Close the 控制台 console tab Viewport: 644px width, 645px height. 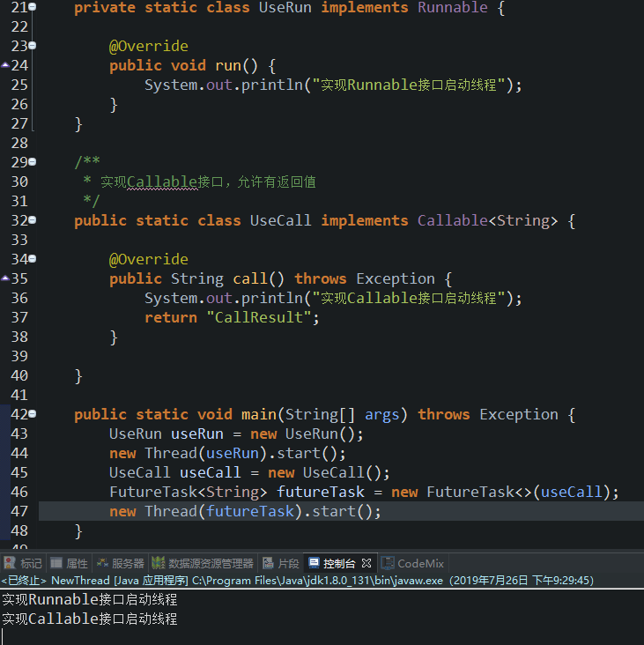click(x=366, y=563)
